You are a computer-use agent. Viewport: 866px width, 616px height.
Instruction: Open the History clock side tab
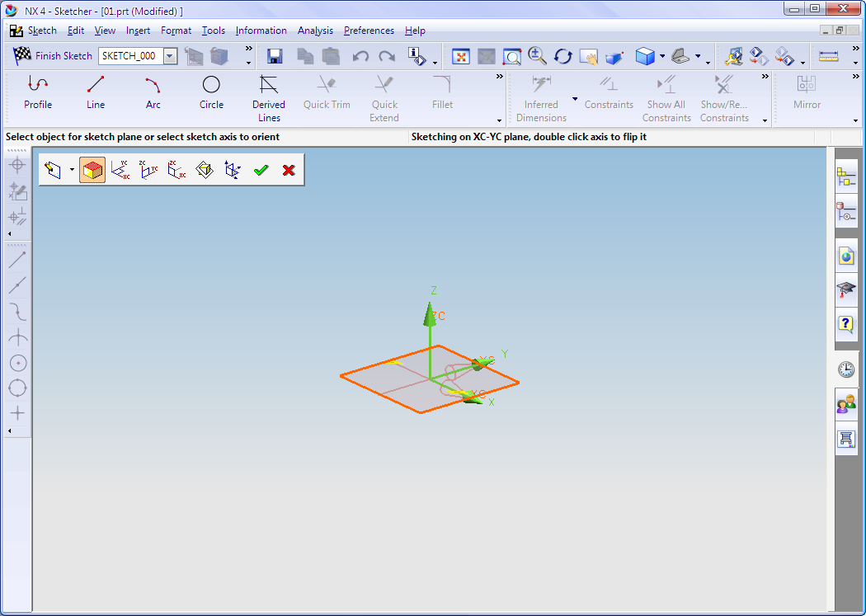pos(846,369)
